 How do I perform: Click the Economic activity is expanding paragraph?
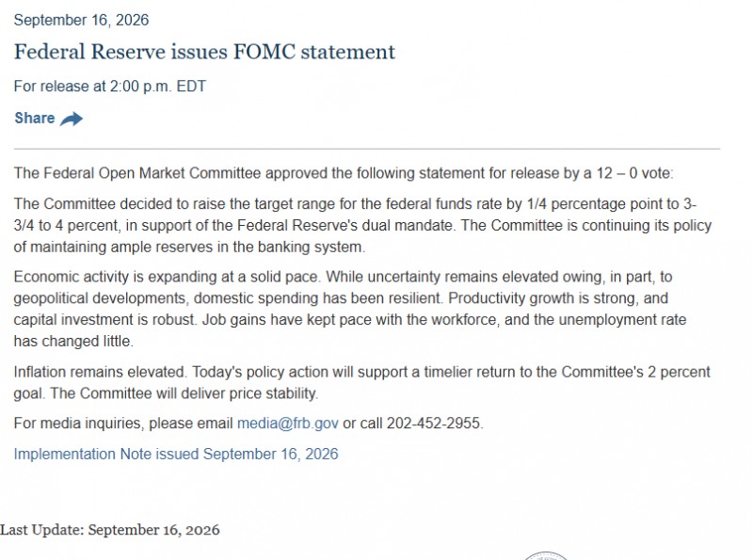pos(350,309)
